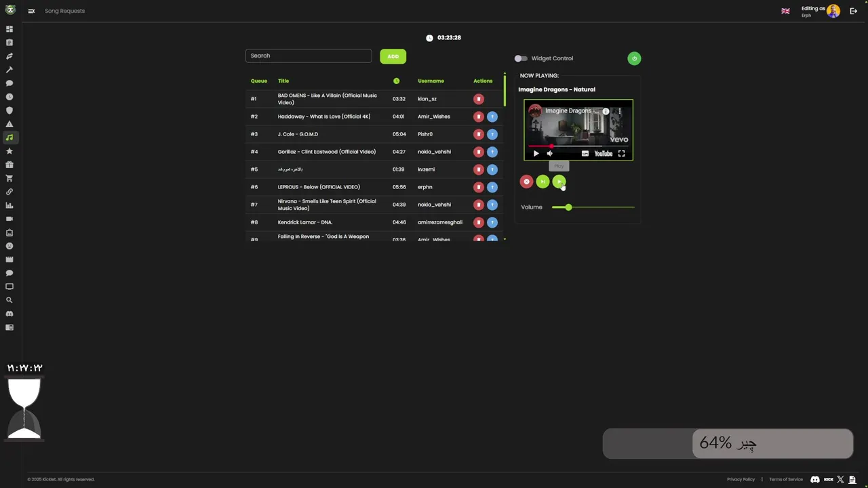Move Kendrick Lamar - DNA. up in queue
Image resolution: width=868 pixels, height=488 pixels.
[492, 222]
